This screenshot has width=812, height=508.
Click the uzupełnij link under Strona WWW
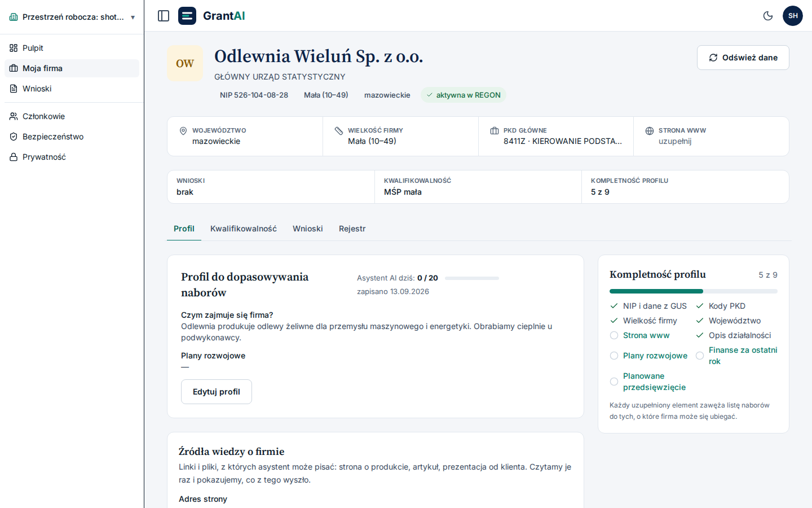[675, 141]
